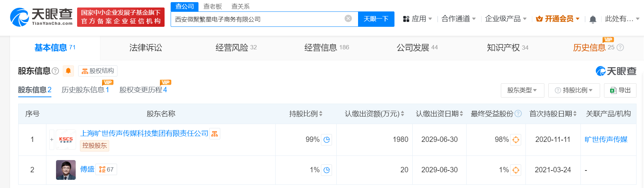644x188 pixels.
Task: Open the 股东类型 filter dropdown
Action: point(522,90)
